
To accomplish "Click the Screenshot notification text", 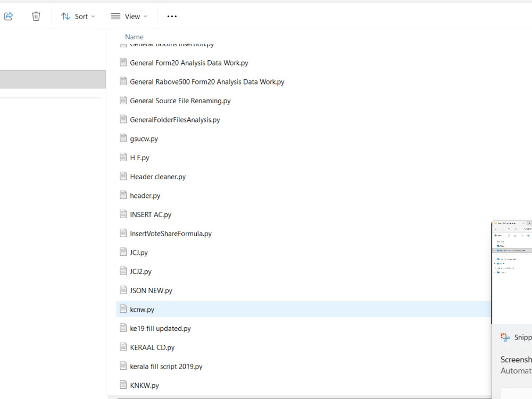I will (x=516, y=360).
